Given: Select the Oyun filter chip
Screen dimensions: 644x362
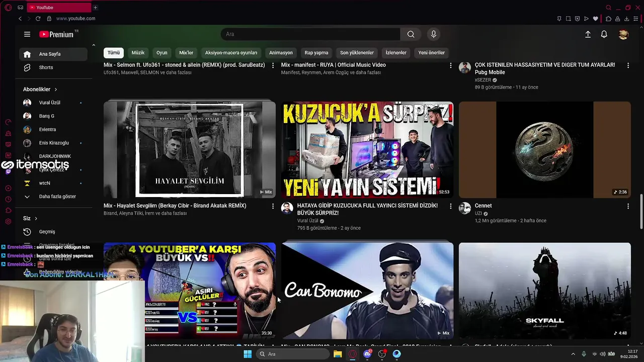Looking at the screenshot, I should pos(162,53).
